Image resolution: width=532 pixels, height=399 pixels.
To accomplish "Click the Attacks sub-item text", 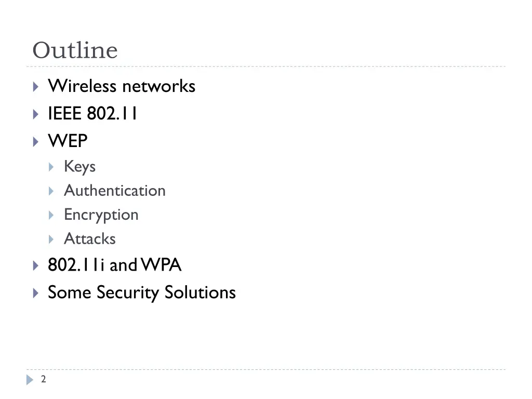I will tap(90, 238).
